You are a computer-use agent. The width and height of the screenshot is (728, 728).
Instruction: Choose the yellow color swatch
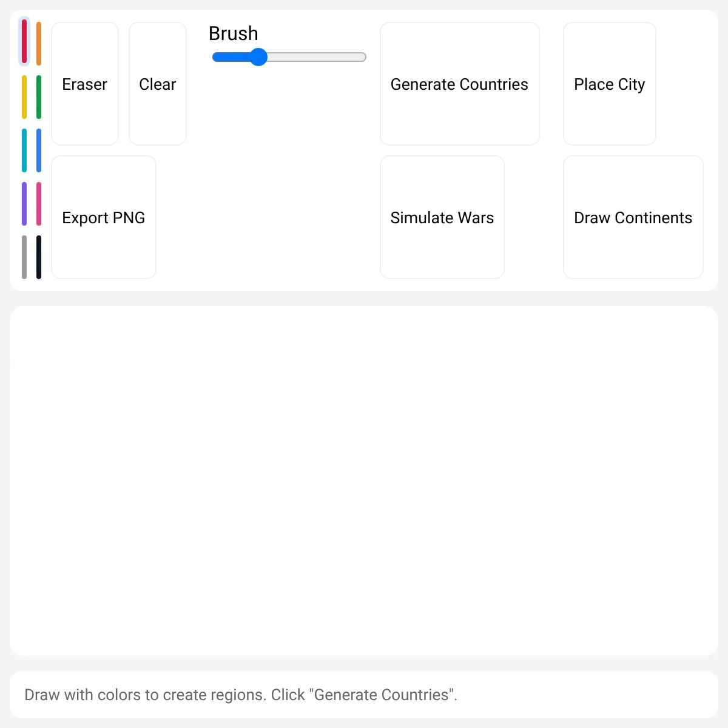pyautogui.click(x=24, y=97)
